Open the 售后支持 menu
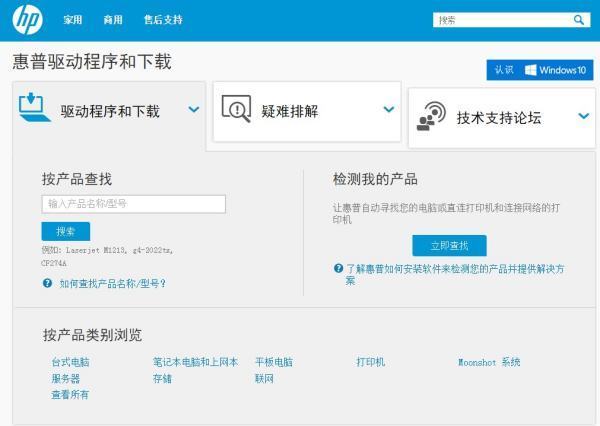This screenshot has width=600, height=426. (x=163, y=20)
